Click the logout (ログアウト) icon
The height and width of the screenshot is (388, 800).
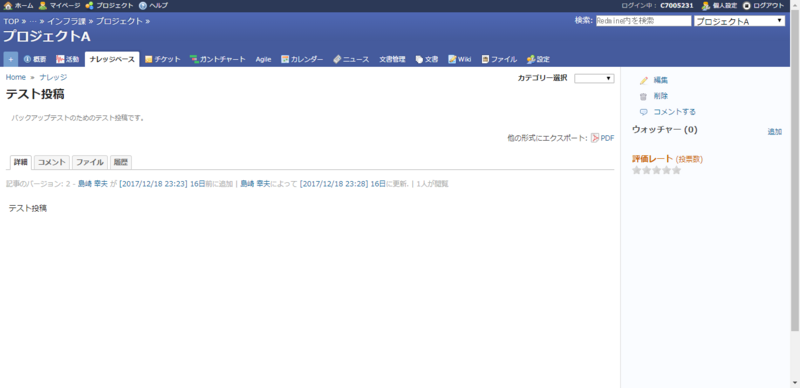(x=747, y=6)
